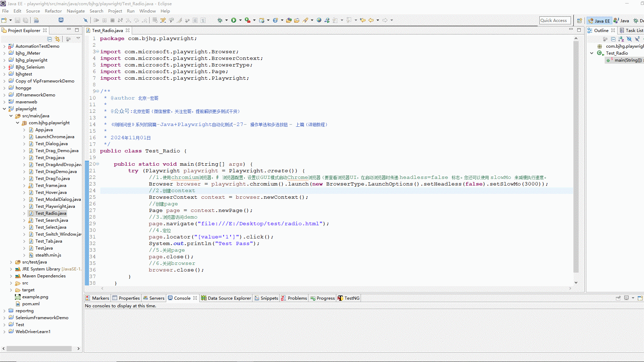
Task: Click the Save icon in toolbar
Action: [x=17, y=20]
